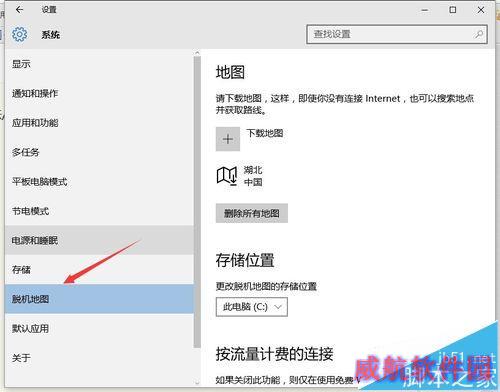
Task: Open 电源和睡眠 settings
Action: (x=99, y=240)
